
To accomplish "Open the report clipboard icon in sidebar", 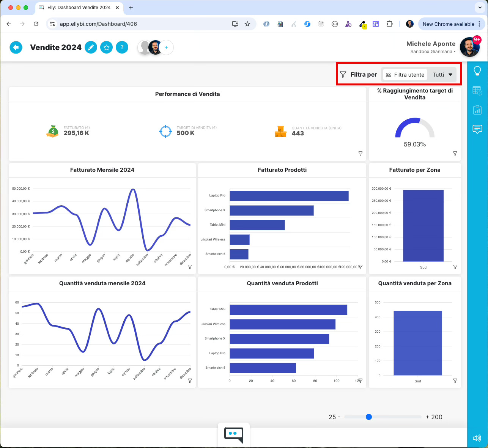I will pos(477,110).
